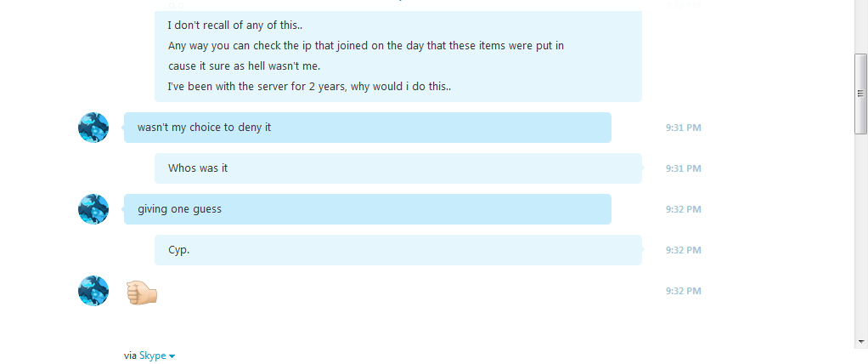Click the empty scrollbar track below the thumb
The image size is (868, 364).
861,235
